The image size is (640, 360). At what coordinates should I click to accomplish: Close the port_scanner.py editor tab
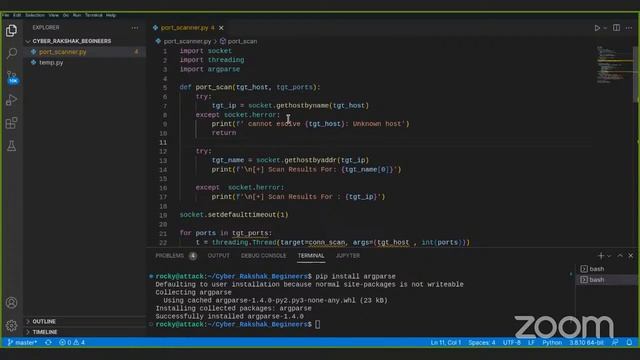coord(221,28)
